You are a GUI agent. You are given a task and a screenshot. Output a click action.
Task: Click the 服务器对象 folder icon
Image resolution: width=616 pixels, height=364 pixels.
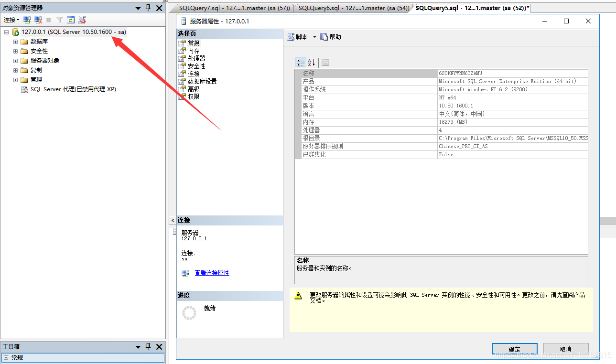click(x=24, y=61)
